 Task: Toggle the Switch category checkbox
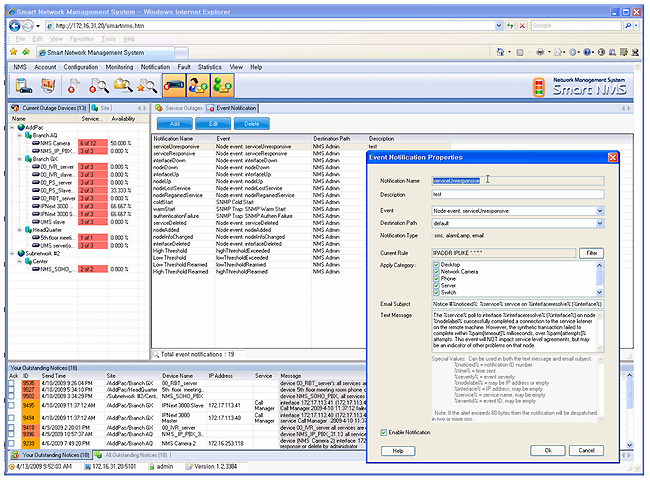pyautogui.click(x=436, y=292)
